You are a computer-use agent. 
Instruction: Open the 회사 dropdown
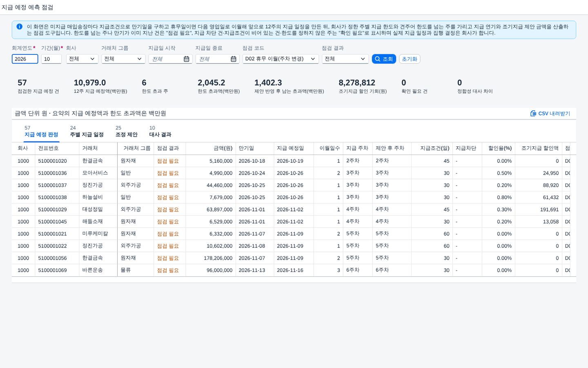tap(82, 59)
